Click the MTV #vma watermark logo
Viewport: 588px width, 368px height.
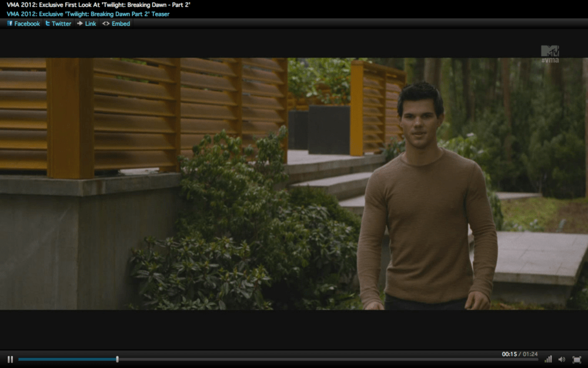point(550,54)
